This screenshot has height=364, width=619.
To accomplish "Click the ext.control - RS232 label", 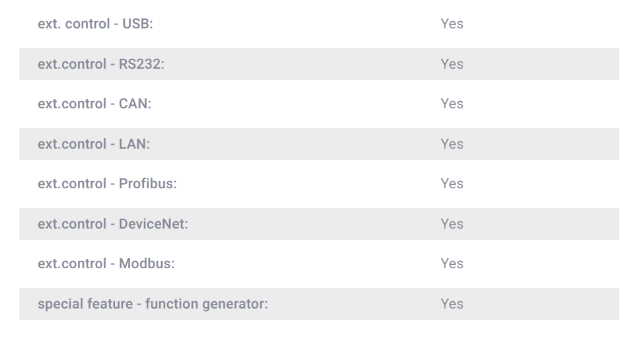I will click(101, 64).
